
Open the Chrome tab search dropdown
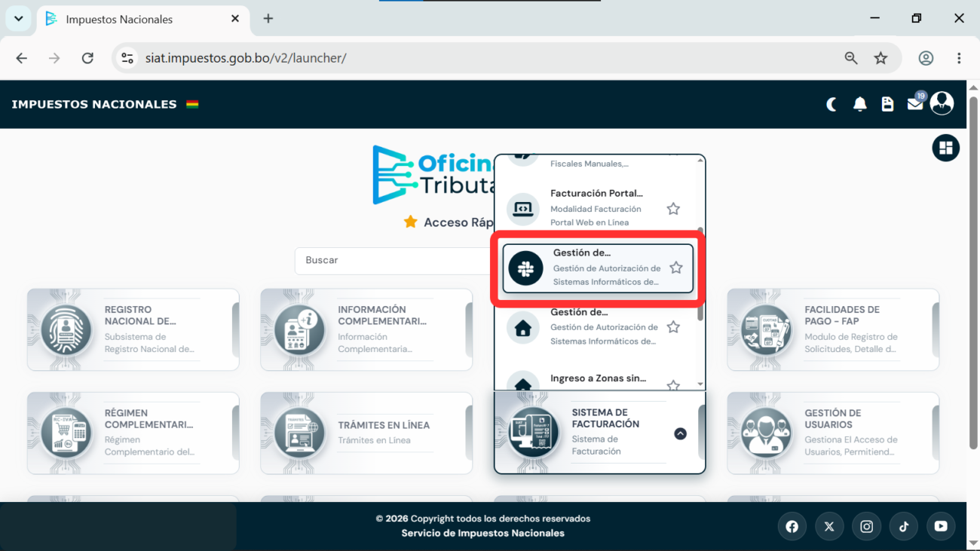tap(18, 19)
